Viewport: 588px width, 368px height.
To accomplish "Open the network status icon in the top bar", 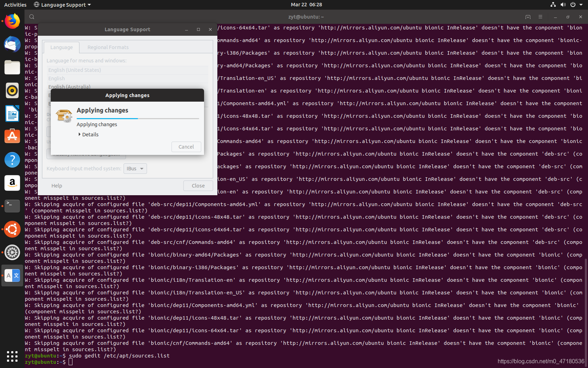I will [553, 5].
